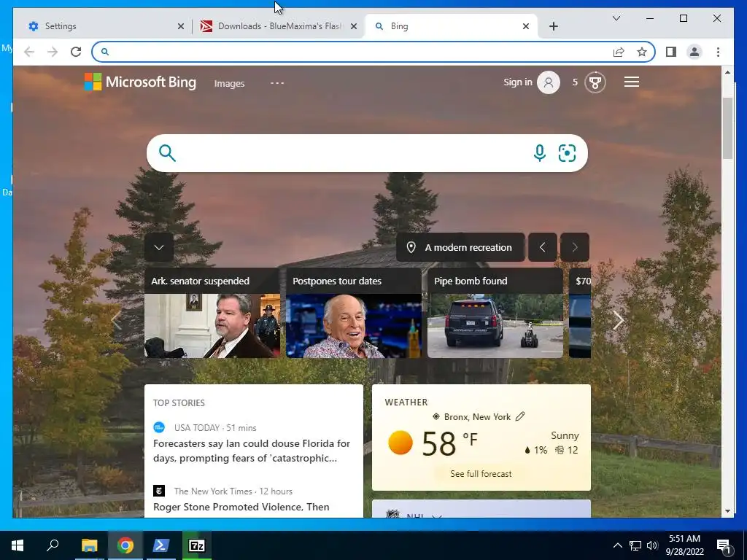747x560 pixels.
Task: Open 'Forecasters say Ian could douse Florida' story
Action: (x=252, y=451)
